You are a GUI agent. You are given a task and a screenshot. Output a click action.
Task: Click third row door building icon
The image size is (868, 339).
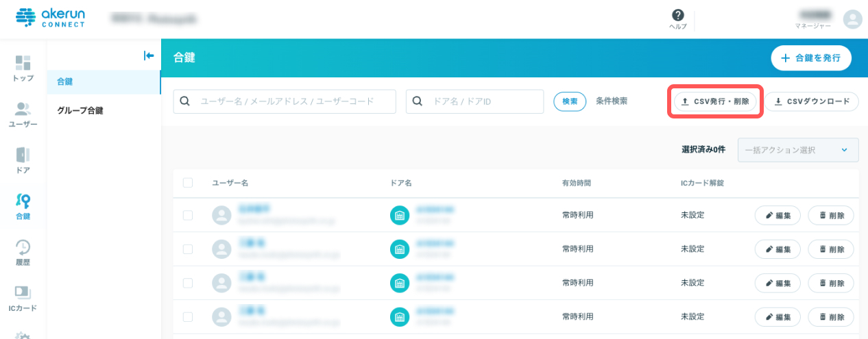tap(400, 283)
